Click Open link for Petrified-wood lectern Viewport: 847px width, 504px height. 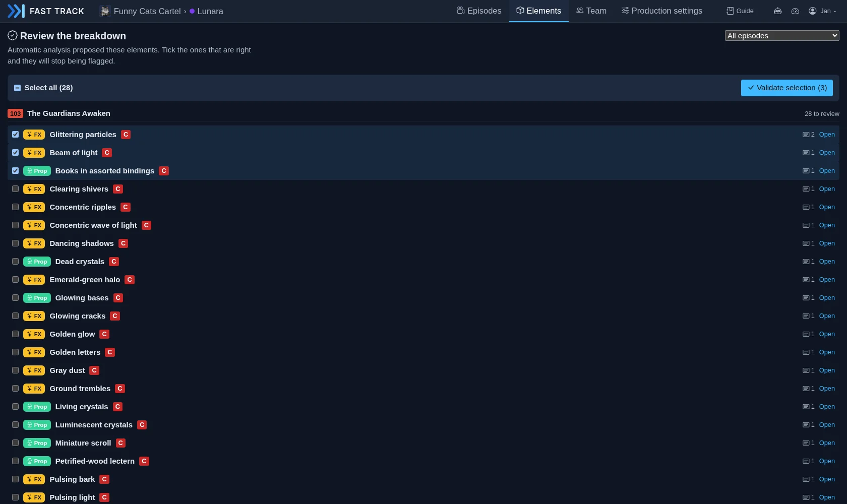(x=827, y=461)
